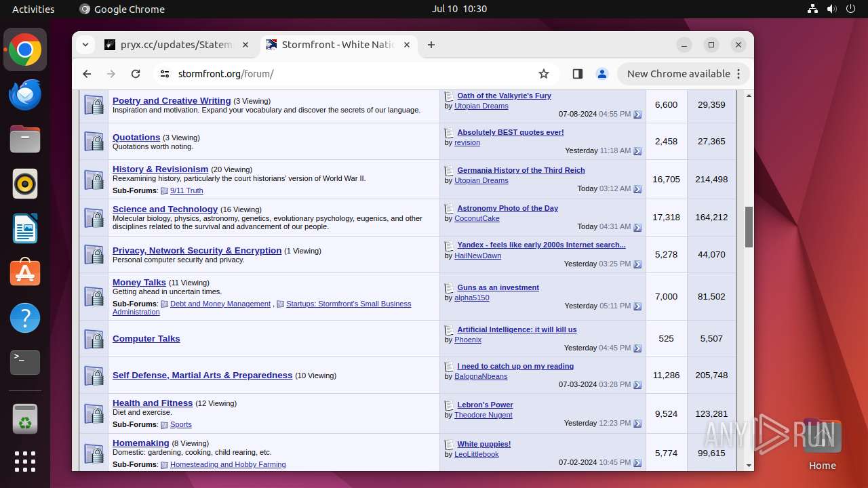Open the clock showing Jul 10 10:30
Screen dimensions: 868x488
click(x=459, y=9)
